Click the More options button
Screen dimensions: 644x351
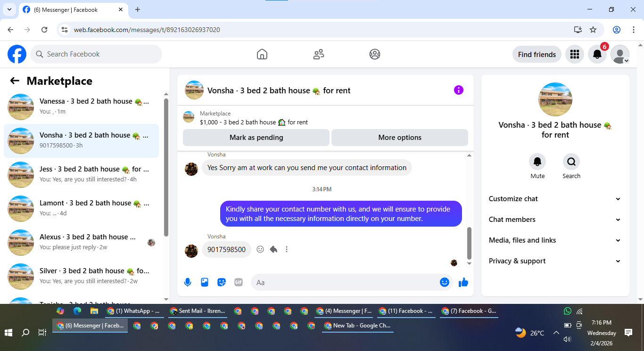click(x=400, y=138)
